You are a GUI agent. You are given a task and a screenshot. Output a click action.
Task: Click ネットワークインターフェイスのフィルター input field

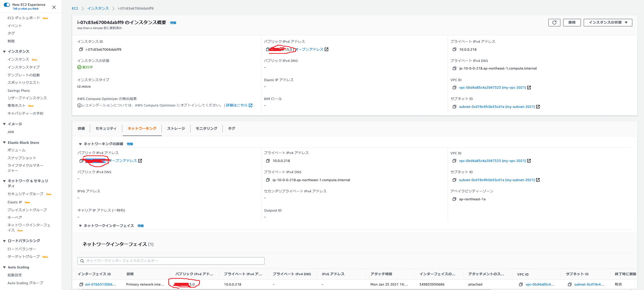171,261
